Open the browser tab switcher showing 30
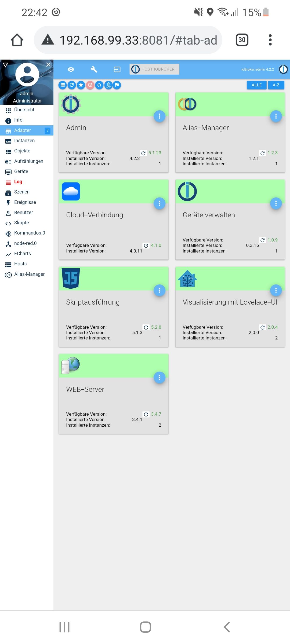 242,40
